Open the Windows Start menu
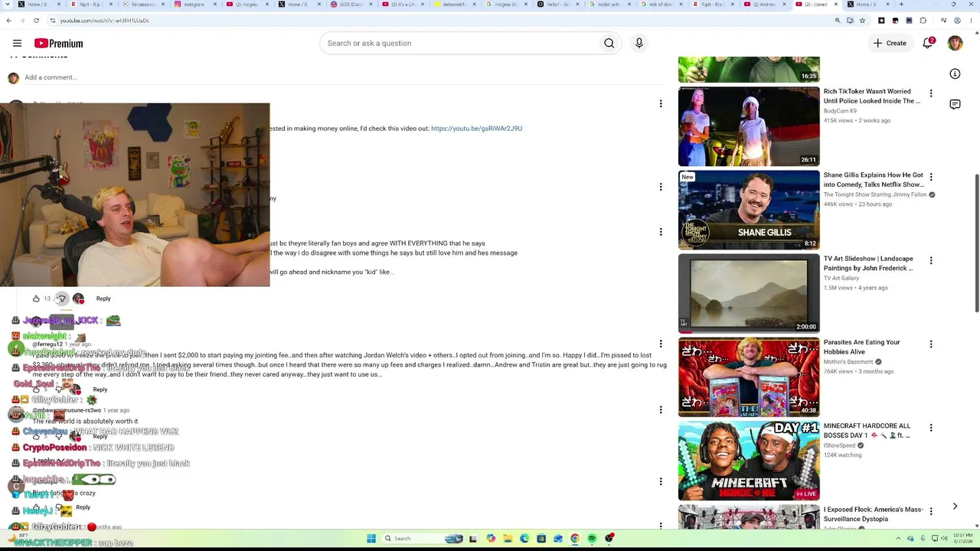Viewport: 980px width, 551px height. tap(371, 539)
